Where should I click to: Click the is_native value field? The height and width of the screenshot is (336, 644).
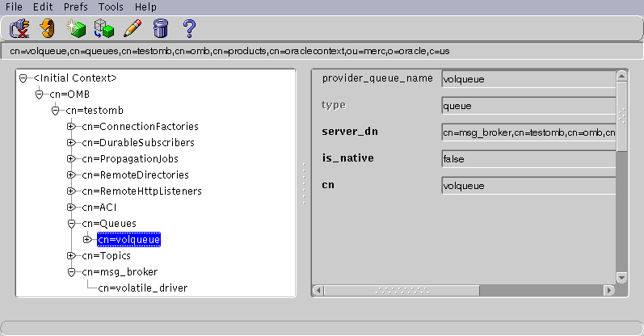click(x=528, y=159)
